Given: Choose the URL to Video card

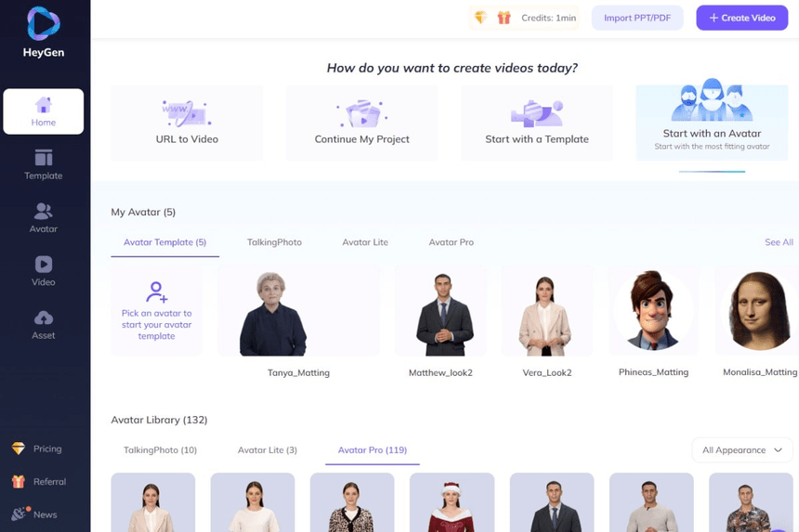Looking at the screenshot, I should (187, 123).
